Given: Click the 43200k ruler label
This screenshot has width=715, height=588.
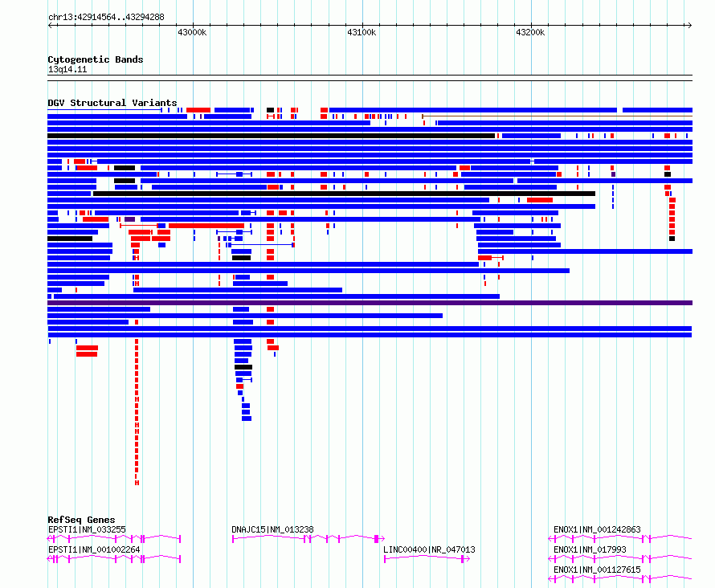Looking at the screenshot, I should click(x=530, y=32).
